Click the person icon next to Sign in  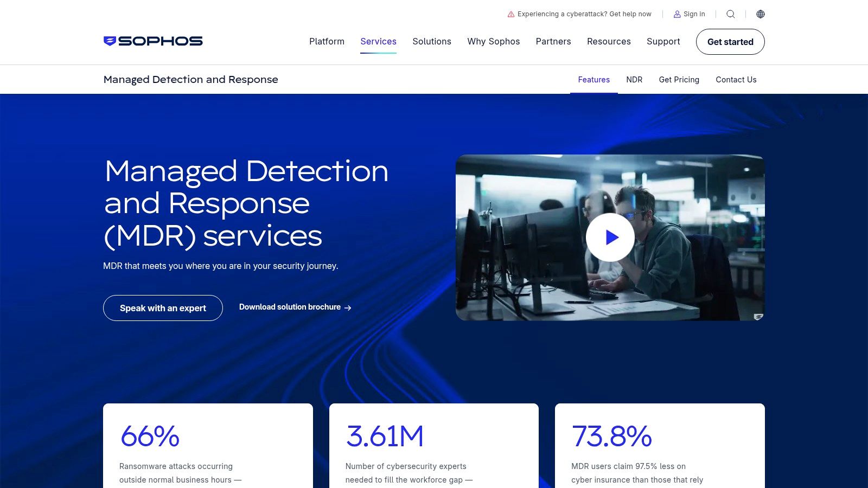(x=677, y=14)
